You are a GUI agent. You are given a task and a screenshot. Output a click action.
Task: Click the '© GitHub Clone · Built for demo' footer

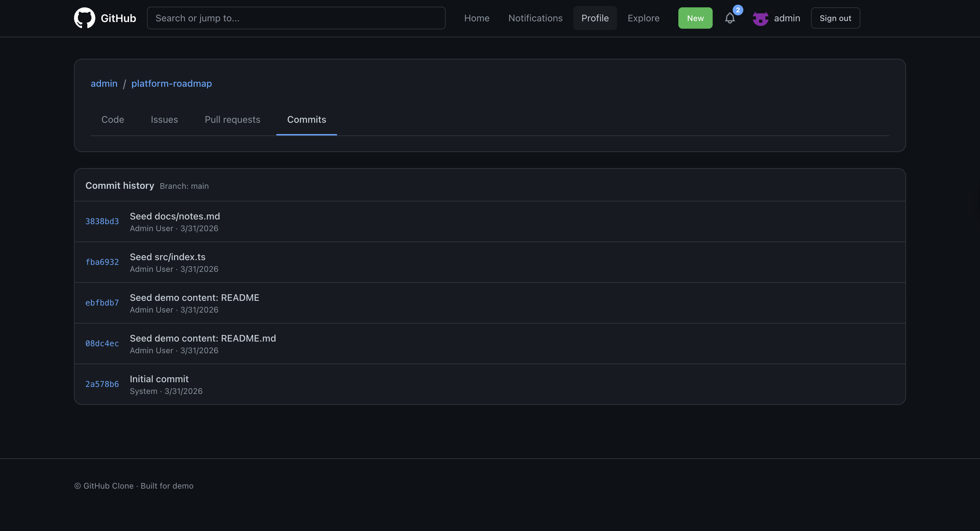click(134, 486)
